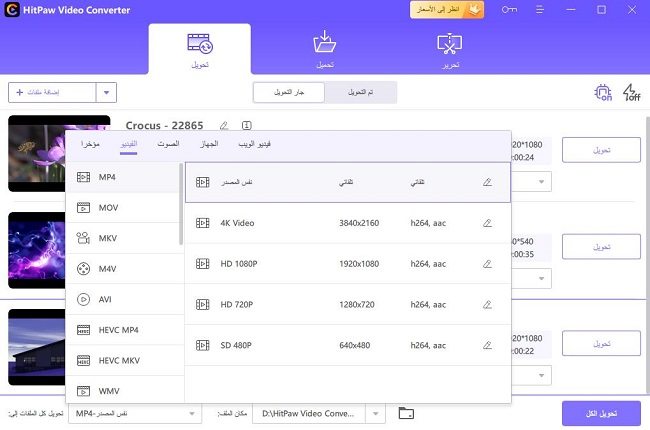Switch to the Download tab
Viewport: 650px width, 430px height.
click(x=325, y=50)
